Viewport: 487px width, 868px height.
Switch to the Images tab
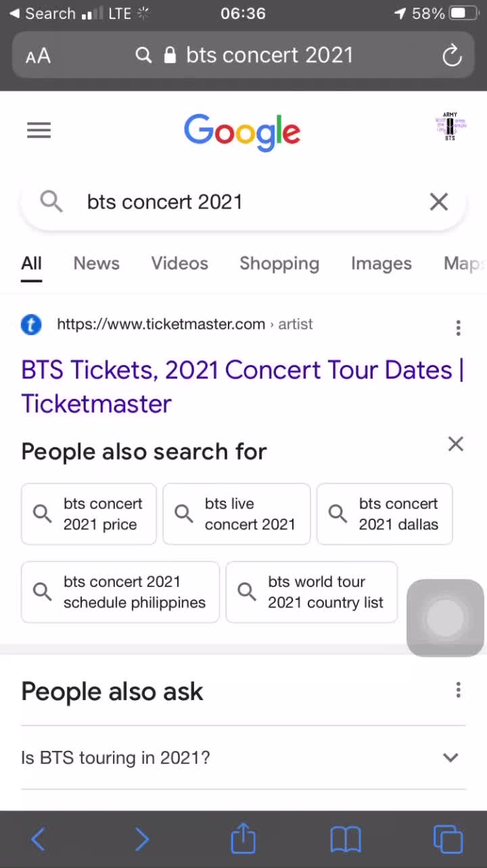[381, 263]
